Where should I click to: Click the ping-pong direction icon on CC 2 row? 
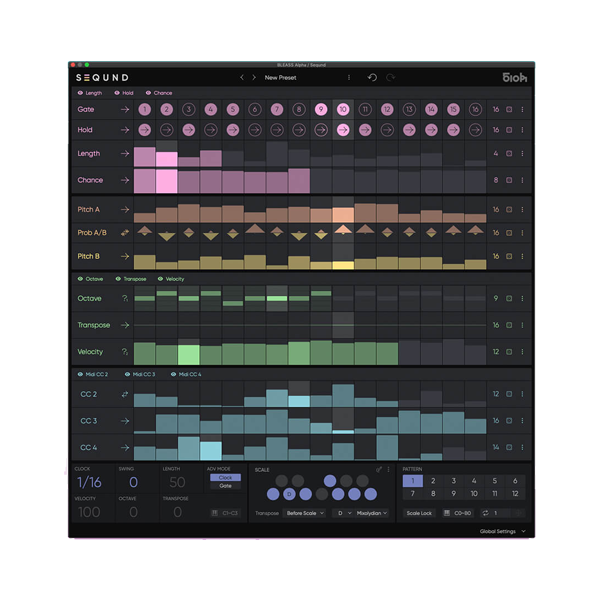(125, 395)
